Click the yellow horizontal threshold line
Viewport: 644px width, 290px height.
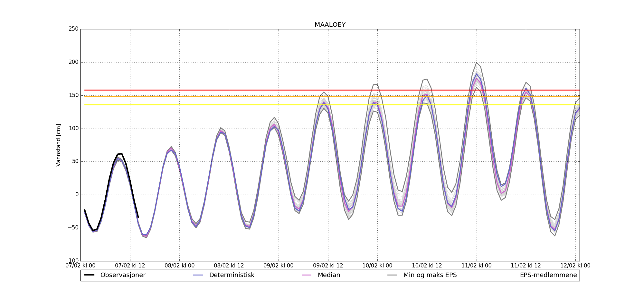coord(332,105)
